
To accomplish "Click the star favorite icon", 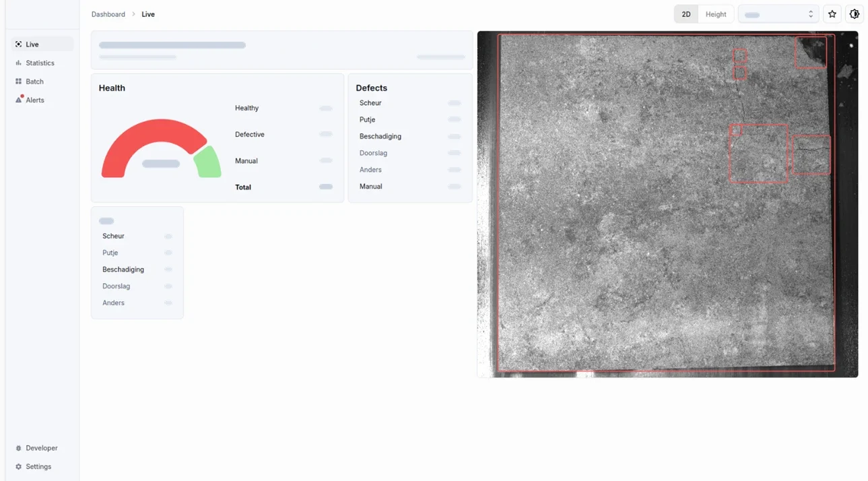I will point(832,14).
